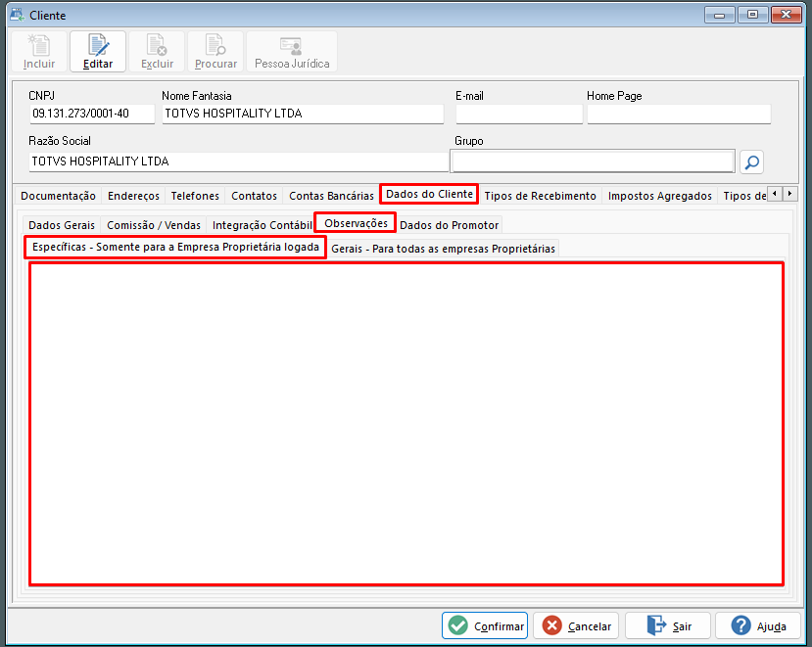This screenshot has height=647, width=812.
Task: Click the Editar toolbar button
Action: point(98,51)
